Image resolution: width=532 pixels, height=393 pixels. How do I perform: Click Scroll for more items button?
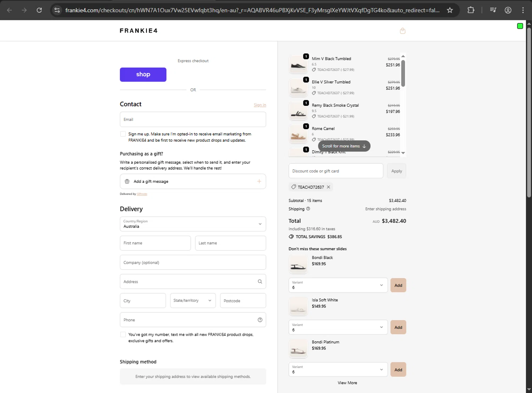344,146
